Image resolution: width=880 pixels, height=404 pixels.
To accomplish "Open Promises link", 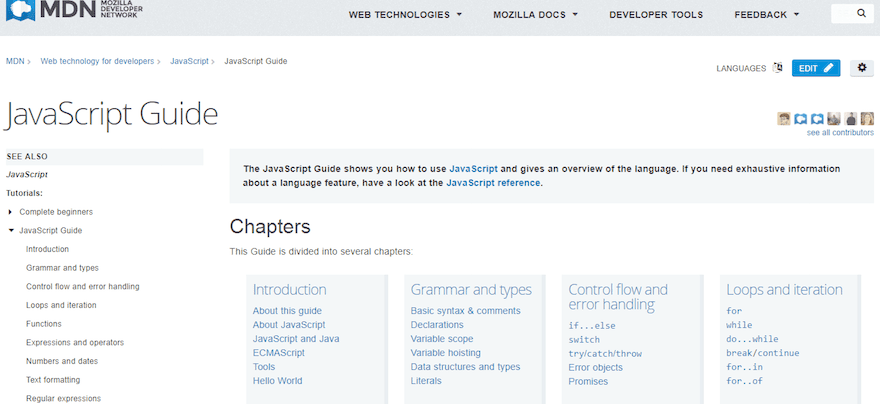I will pyautogui.click(x=588, y=382).
